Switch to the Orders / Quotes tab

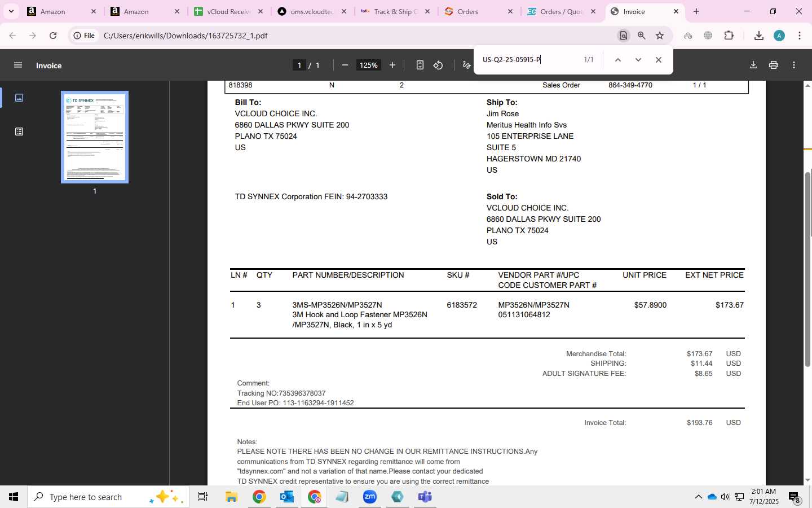[561, 11]
